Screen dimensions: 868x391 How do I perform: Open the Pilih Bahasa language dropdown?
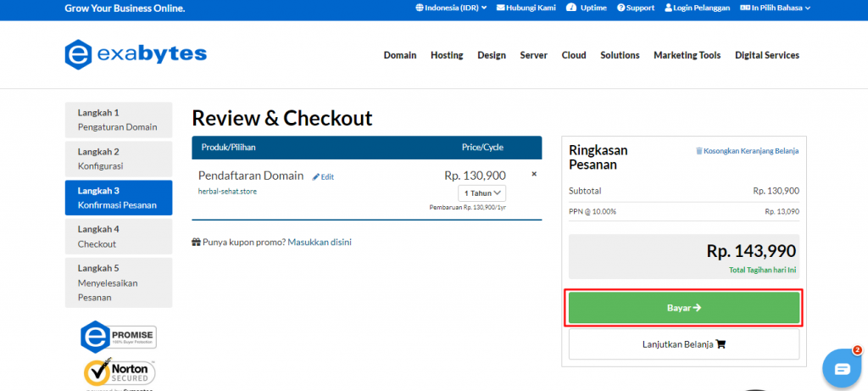(x=776, y=8)
